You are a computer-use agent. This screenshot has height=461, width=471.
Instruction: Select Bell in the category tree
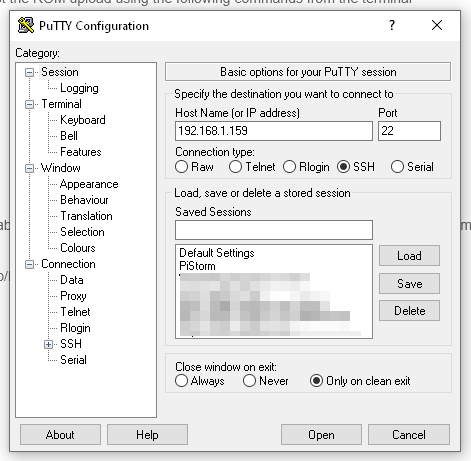(x=69, y=136)
